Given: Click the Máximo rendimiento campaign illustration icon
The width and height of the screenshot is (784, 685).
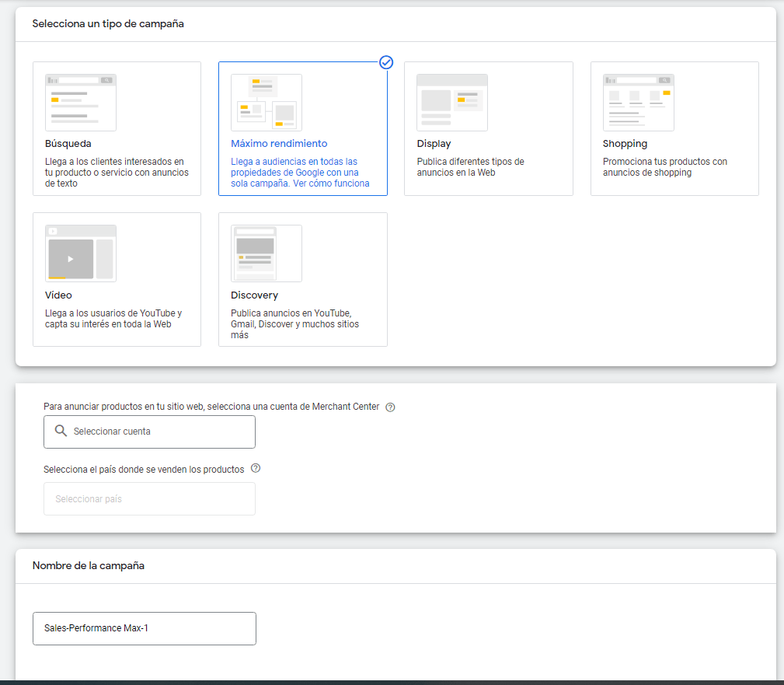Looking at the screenshot, I should [x=267, y=103].
